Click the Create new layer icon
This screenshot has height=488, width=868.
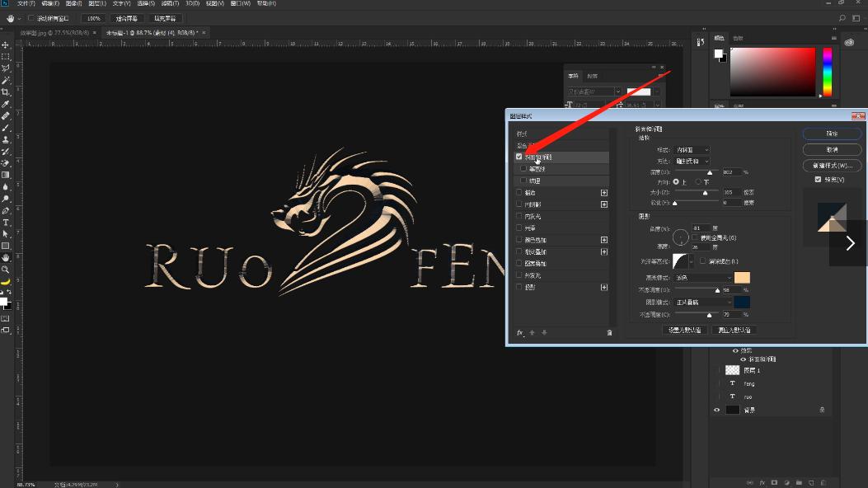tap(811, 481)
